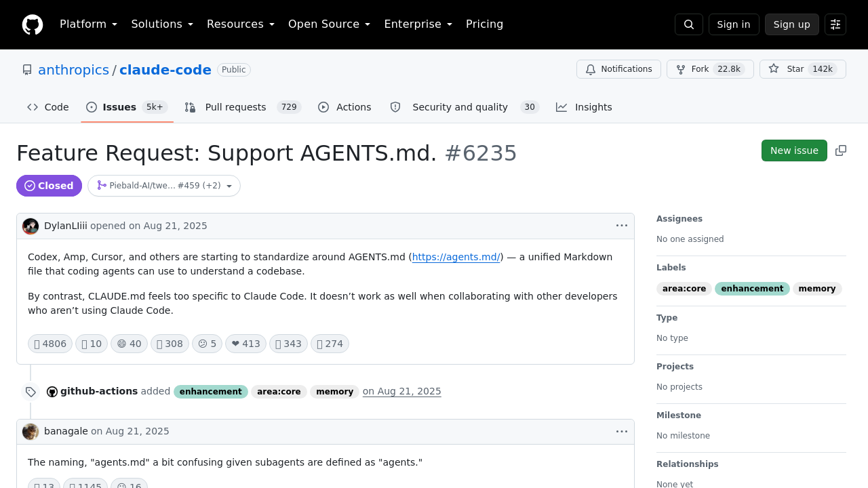Click the memory label in the sidebar

pos(817,289)
